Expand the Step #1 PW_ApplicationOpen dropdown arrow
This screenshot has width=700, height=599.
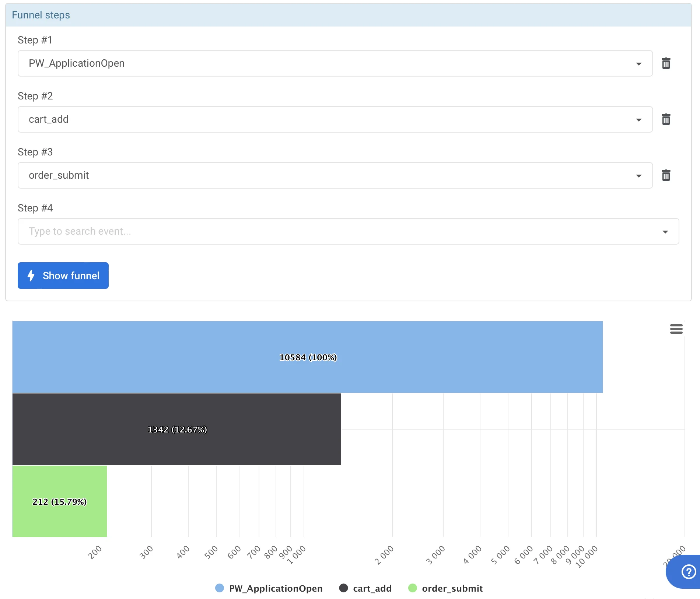pos(638,64)
